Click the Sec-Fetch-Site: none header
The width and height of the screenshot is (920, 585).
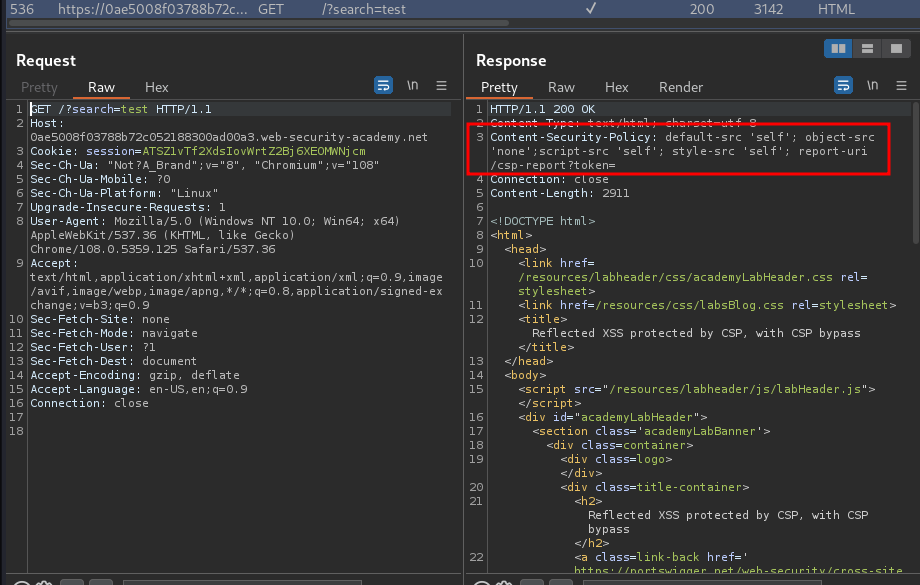pos(100,319)
